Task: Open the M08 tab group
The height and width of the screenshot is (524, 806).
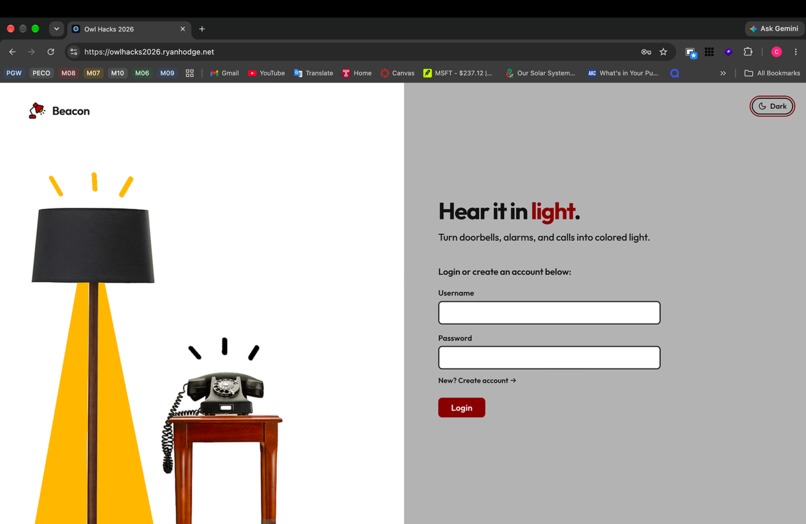Action: pyautogui.click(x=68, y=73)
